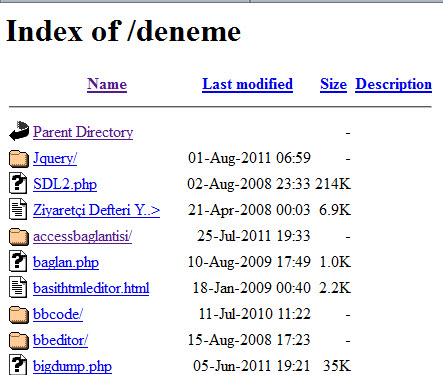Click the folder icon beside Jquery/
Viewport: 443px width, 375px height.
(x=19, y=158)
